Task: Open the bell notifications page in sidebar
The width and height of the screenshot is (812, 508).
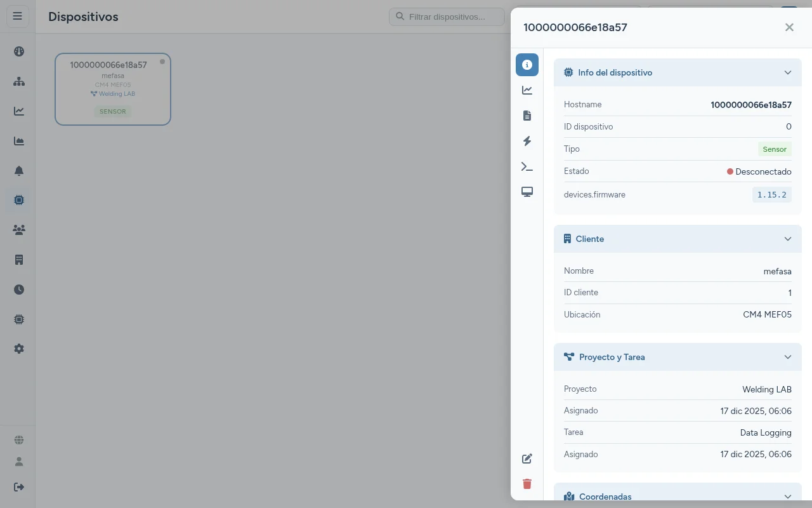Action: (x=19, y=171)
